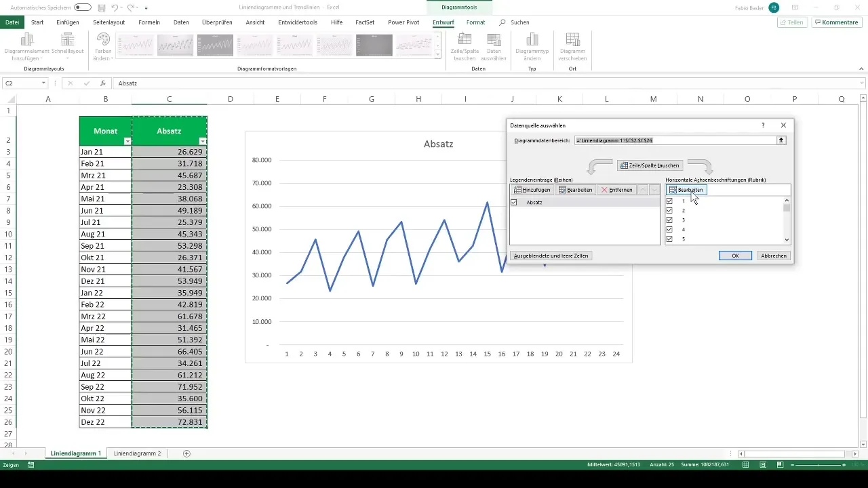Uncheck axis label 2 checkbox
Screen dimensions: 868x488
tap(669, 211)
